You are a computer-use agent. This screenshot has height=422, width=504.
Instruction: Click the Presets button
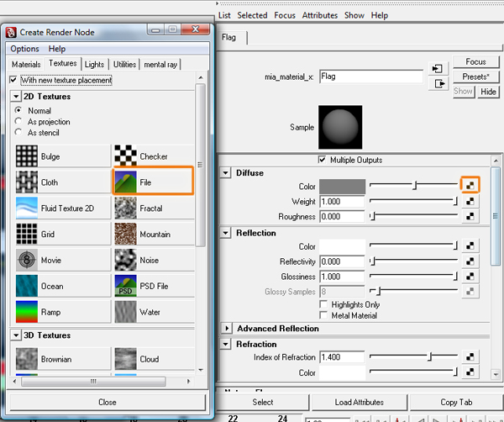(x=475, y=76)
